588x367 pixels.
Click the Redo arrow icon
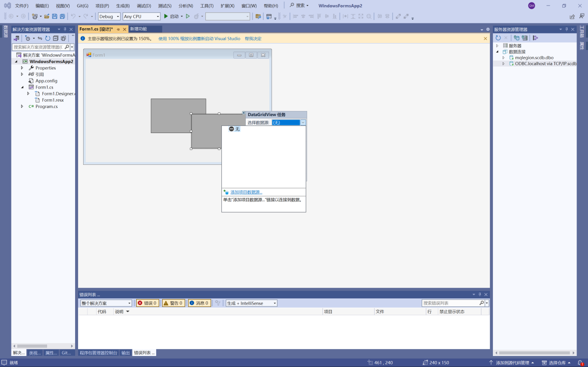[x=86, y=16]
